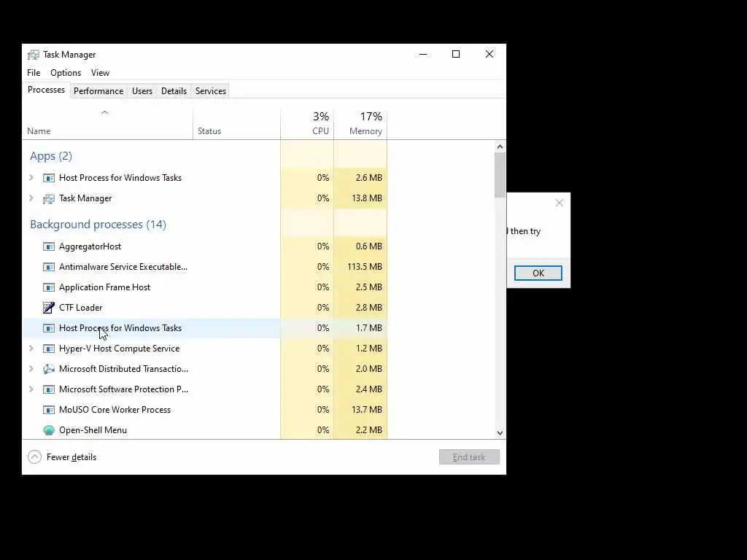This screenshot has width=747, height=560.
Task: Click the Hyper-V Host Compute Service icon
Action: 49,349
